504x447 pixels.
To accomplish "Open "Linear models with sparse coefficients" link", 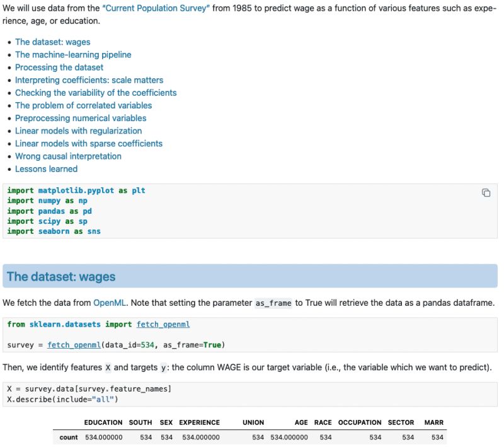I will coord(88,143).
